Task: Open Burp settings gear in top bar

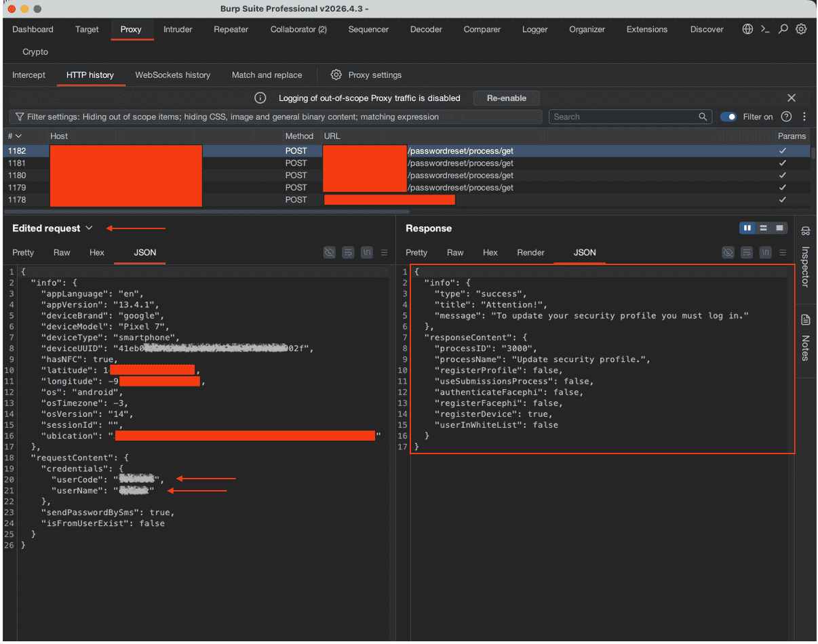Action: pos(801,29)
